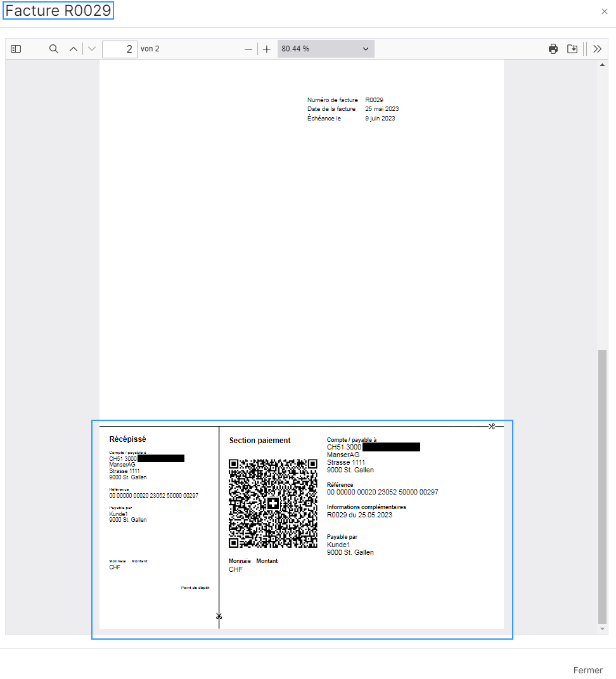Screen dimensions: 616x679
Task: Open the additional tools menu
Action: (598, 49)
